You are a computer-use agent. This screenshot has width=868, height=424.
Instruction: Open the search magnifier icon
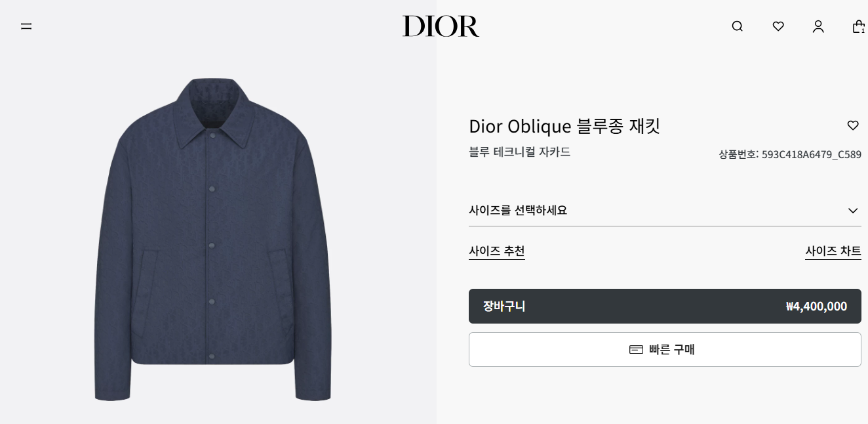click(738, 26)
